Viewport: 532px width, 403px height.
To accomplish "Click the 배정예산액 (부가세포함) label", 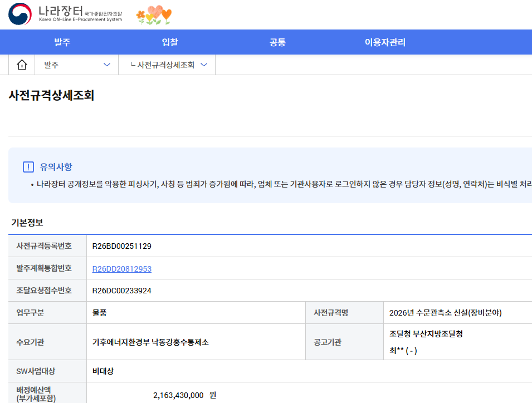I will [x=36, y=394].
